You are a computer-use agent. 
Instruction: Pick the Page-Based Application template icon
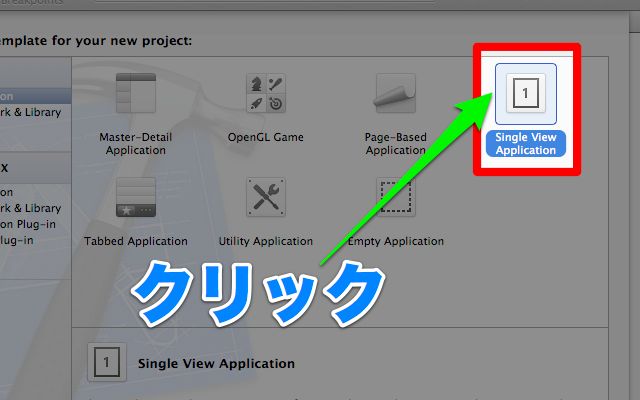(x=396, y=93)
